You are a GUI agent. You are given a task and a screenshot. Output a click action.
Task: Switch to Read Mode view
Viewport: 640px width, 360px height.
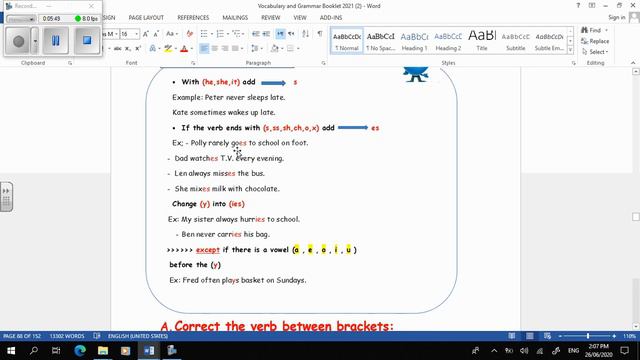pyautogui.click(x=511, y=336)
